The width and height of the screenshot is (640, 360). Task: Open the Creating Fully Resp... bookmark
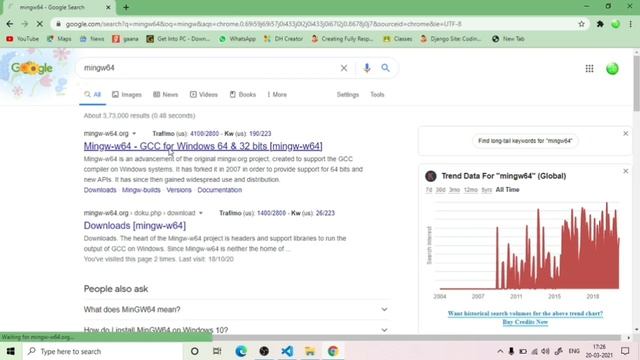point(342,39)
